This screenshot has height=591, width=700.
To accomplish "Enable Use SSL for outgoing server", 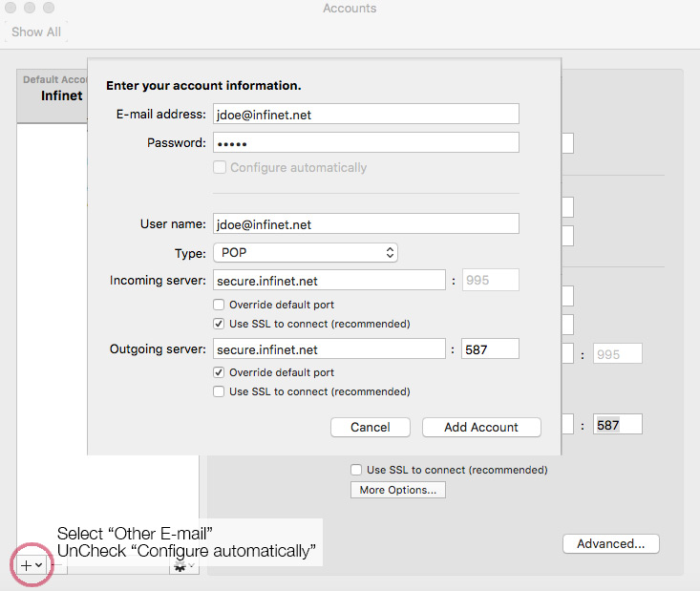I will pyautogui.click(x=219, y=391).
